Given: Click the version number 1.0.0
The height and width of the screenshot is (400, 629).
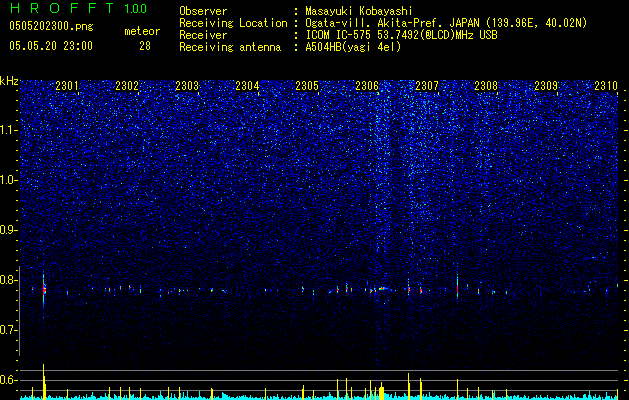Looking at the screenshot, I should click(135, 8).
